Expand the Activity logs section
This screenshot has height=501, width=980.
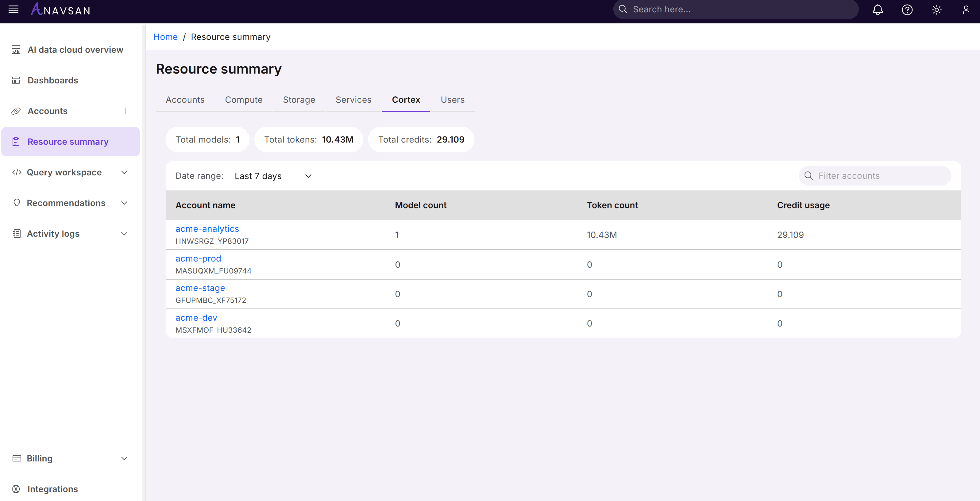click(124, 234)
